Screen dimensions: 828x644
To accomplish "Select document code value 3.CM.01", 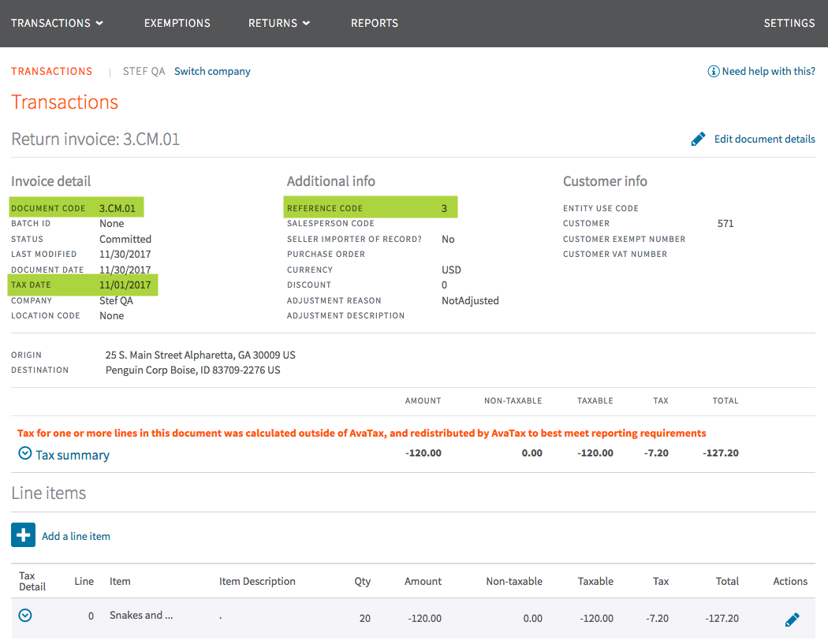I will pyautogui.click(x=117, y=209).
